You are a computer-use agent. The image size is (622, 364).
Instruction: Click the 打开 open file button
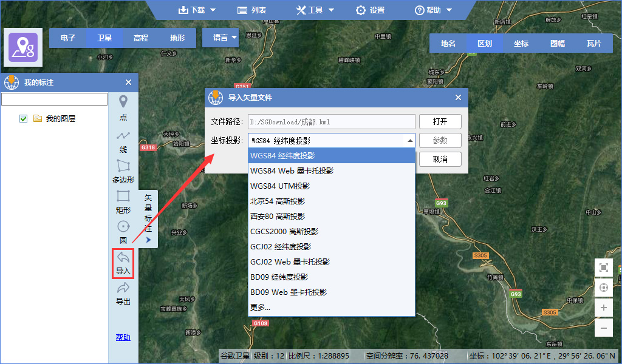tap(440, 121)
